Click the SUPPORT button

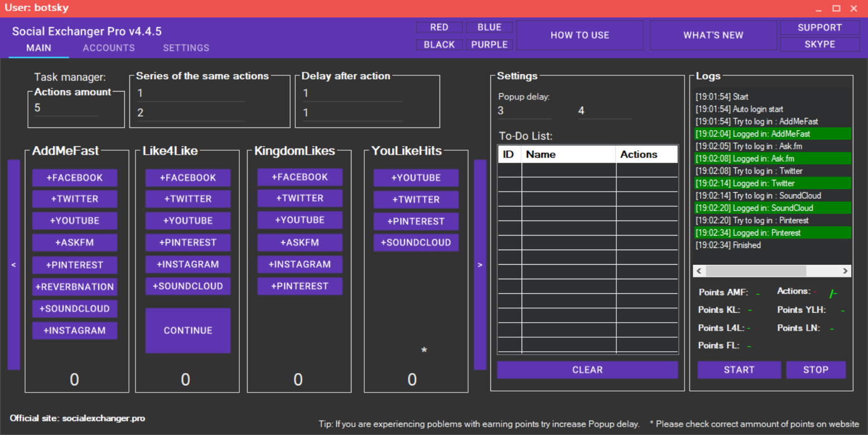(x=819, y=27)
